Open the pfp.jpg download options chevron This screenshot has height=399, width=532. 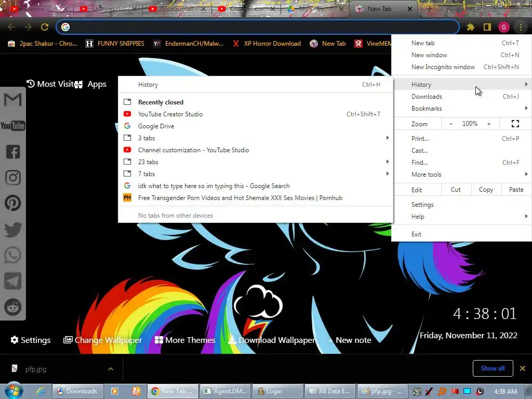click(110, 368)
